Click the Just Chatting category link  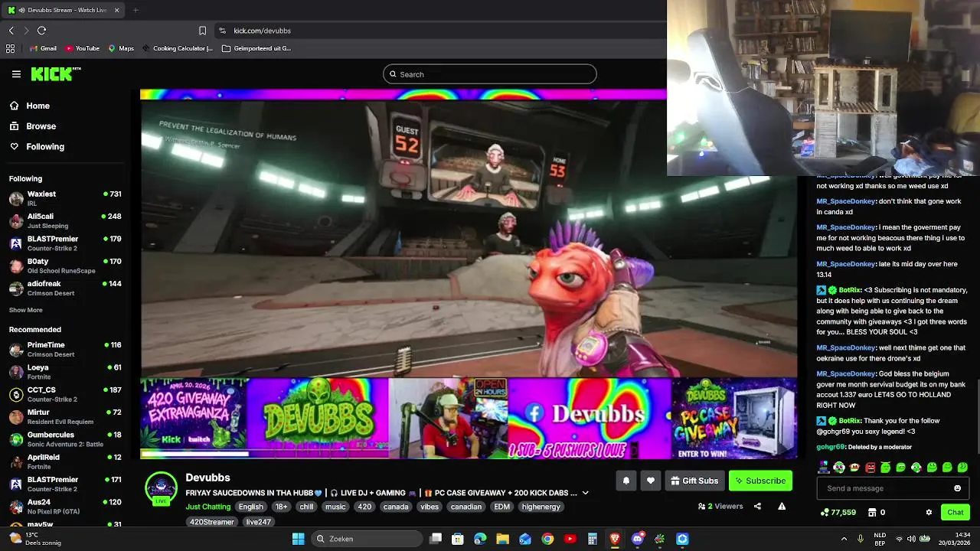click(207, 507)
